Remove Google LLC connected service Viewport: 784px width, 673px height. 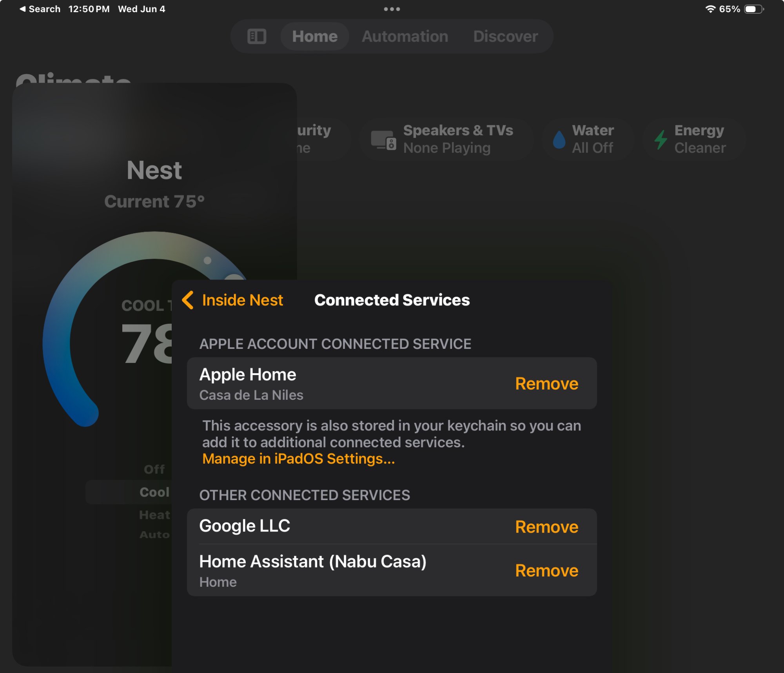[546, 527]
